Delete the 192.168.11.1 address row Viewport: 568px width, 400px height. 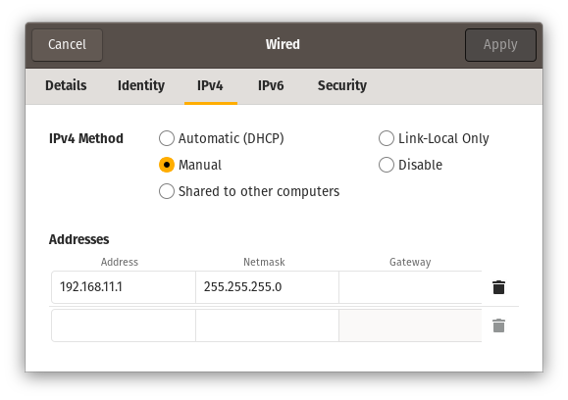pos(498,287)
